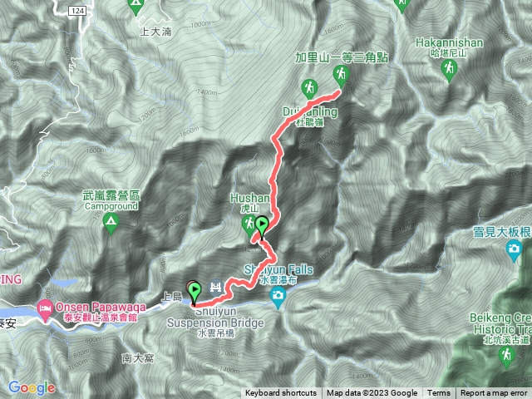Select the Shuiyun Suspension Bridge icon
This screenshot has width=532, height=399.
[216, 287]
